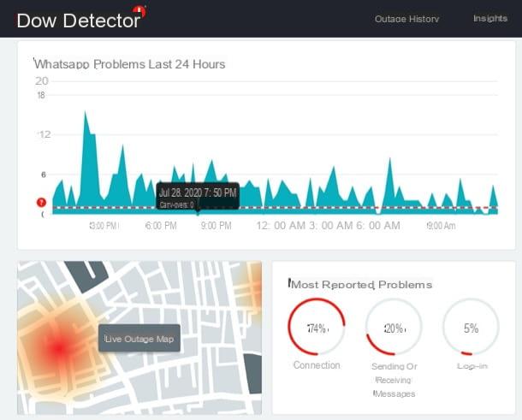Select the Log-in problem label

pos(472,366)
